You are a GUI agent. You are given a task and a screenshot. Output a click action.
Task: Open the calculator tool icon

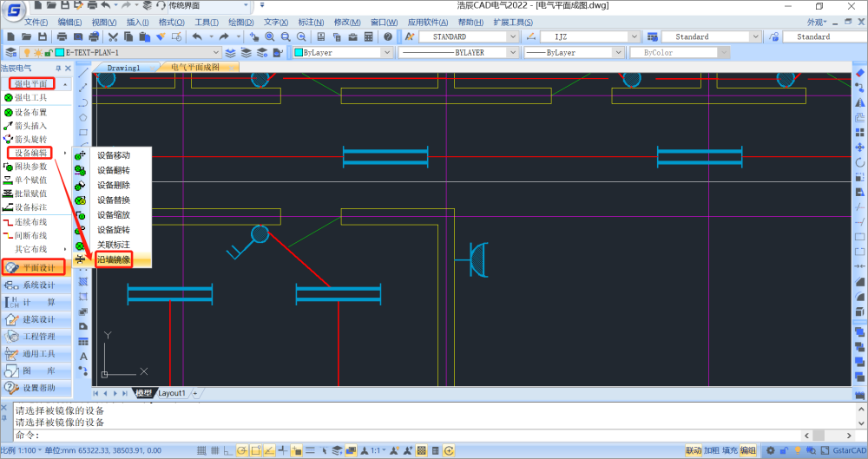tap(368, 36)
